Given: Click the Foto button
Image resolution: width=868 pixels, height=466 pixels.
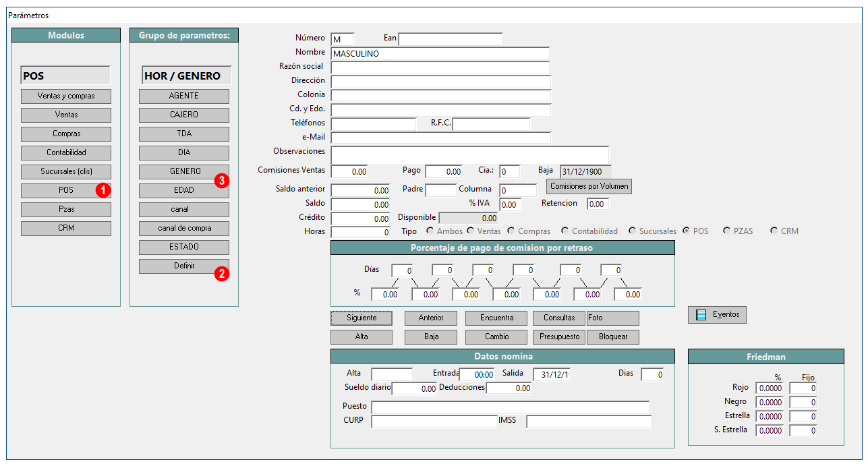Looking at the screenshot, I should [613, 318].
